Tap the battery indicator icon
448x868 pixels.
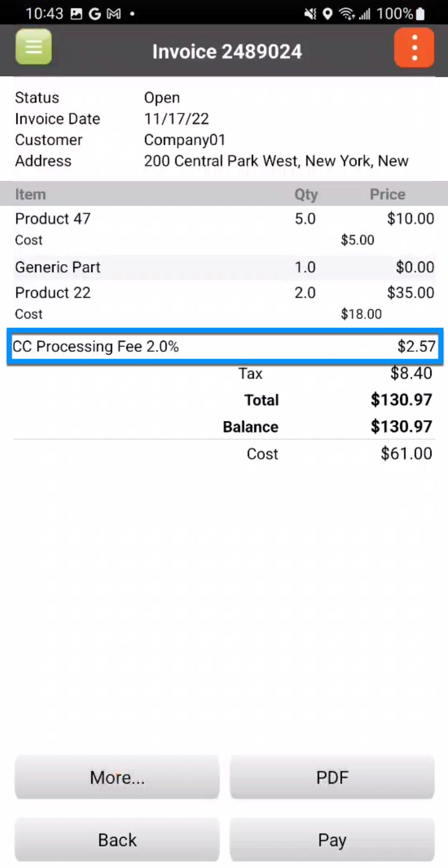420,14
